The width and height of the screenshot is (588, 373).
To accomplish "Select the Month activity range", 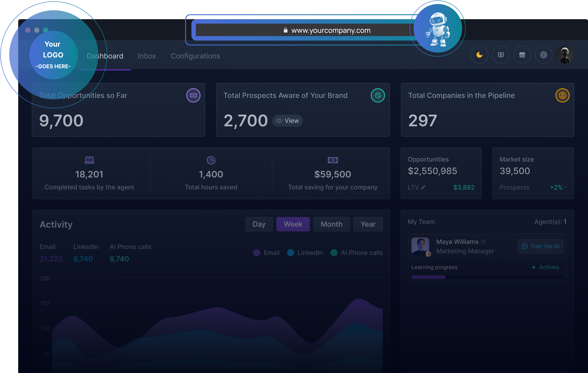I will click(331, 224).
